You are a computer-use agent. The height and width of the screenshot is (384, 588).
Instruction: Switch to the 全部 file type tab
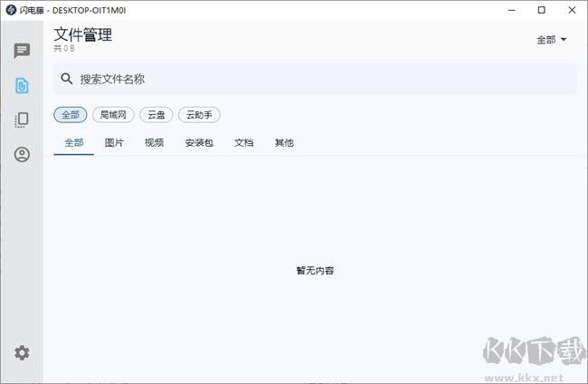coord(74,142)
